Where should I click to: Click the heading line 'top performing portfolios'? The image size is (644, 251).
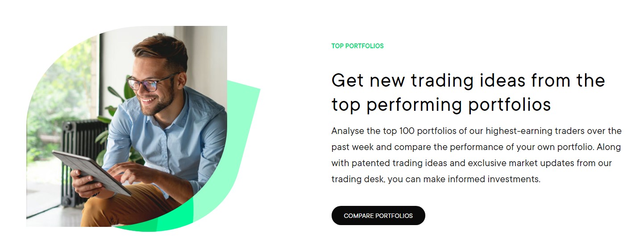(x=441, y=105)
